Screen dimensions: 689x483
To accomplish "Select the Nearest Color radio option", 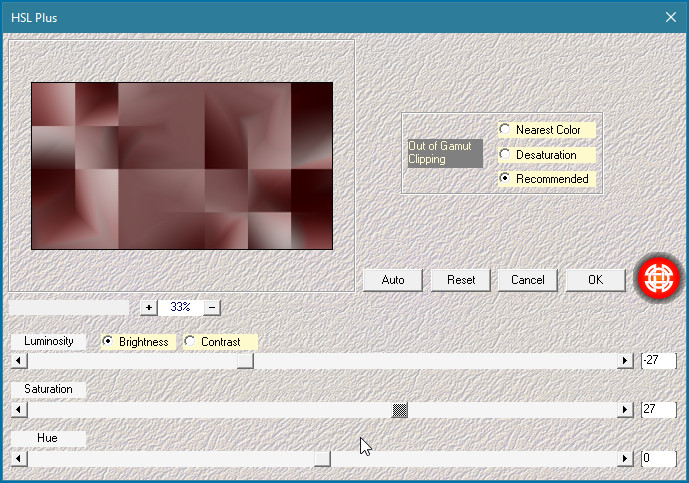I will 506,130.
